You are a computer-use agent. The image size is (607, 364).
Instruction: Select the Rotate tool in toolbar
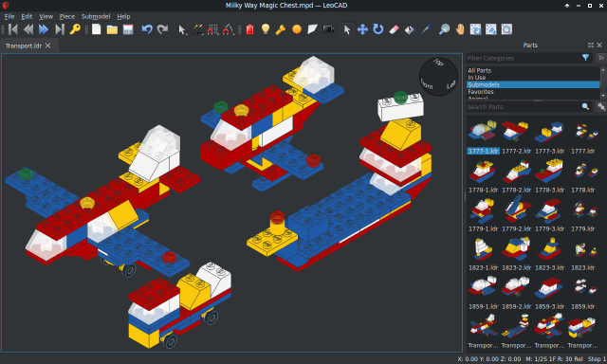[x=377, y=29]
